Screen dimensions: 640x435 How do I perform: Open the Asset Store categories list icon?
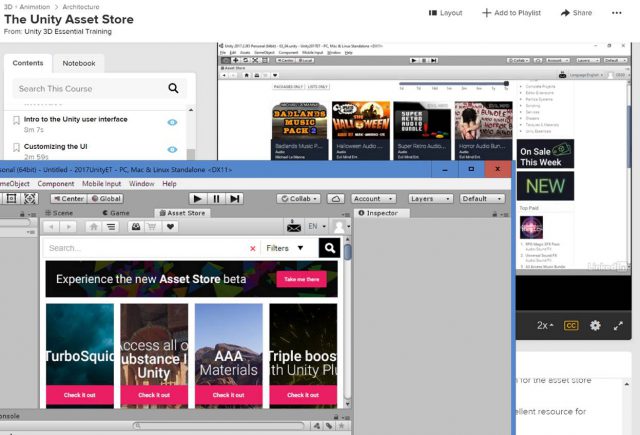click(111, 226)
